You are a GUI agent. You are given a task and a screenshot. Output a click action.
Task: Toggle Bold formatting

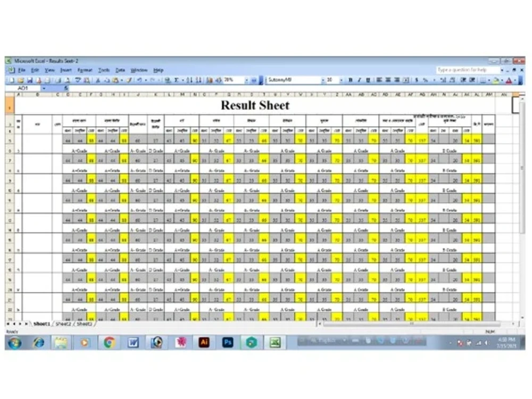pos(351,80)
